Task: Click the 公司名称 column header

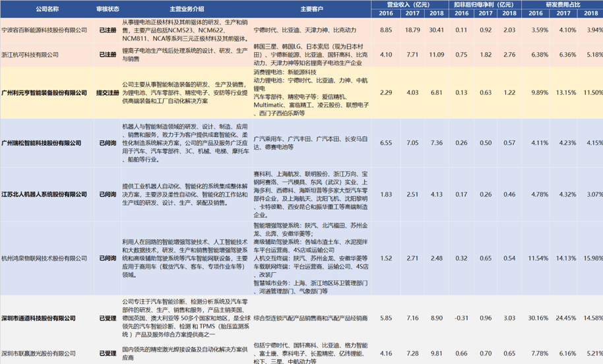Action: tap(48, 9)
